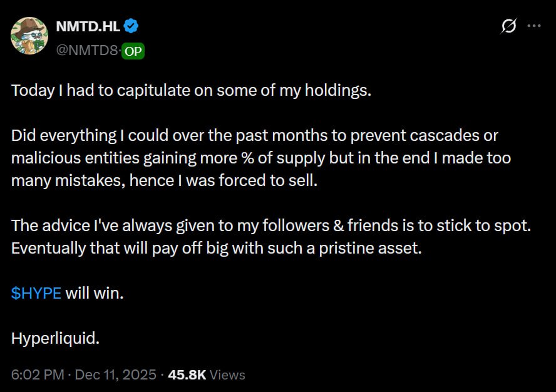Click the "malicious entities gaining more" line
This screenshot has height=392, width=556.
pyautogui.click(x=260, y=158)
